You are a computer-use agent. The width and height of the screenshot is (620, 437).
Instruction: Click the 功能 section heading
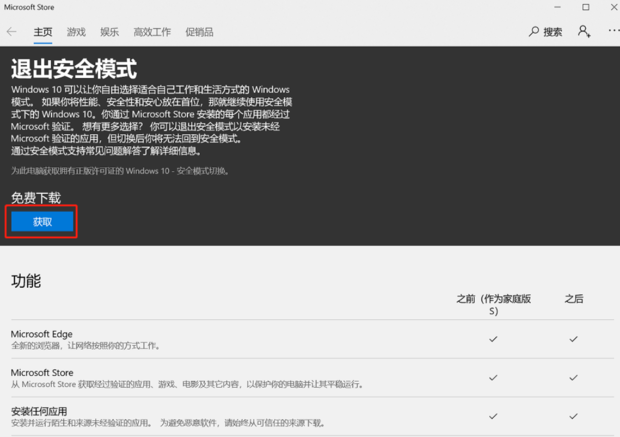coord(26,281)
